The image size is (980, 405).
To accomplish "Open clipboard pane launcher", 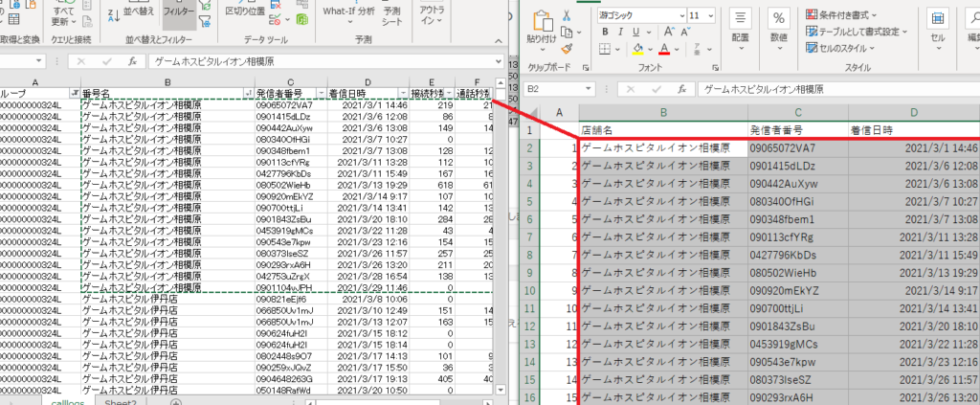I will click(x=586, y=67).
